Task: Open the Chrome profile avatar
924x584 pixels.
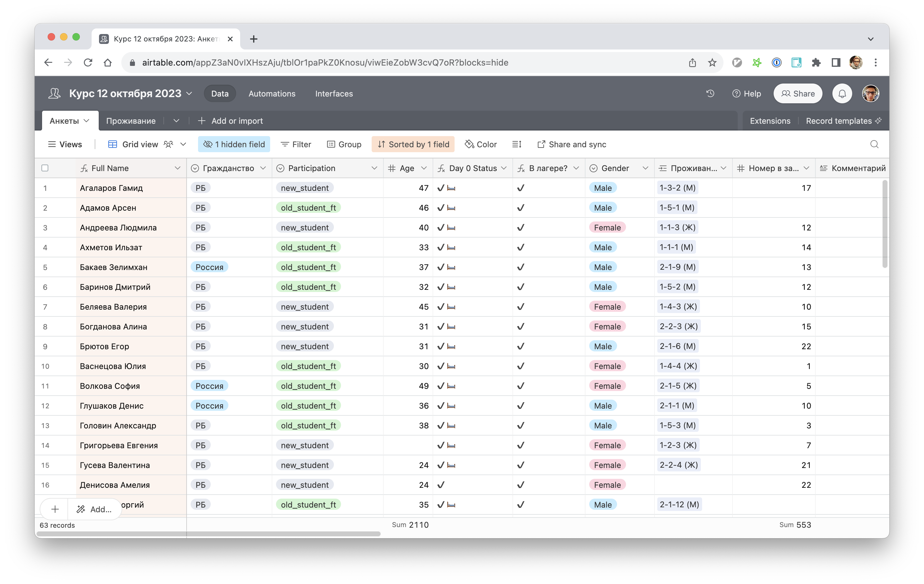Action: pos(856,62)
